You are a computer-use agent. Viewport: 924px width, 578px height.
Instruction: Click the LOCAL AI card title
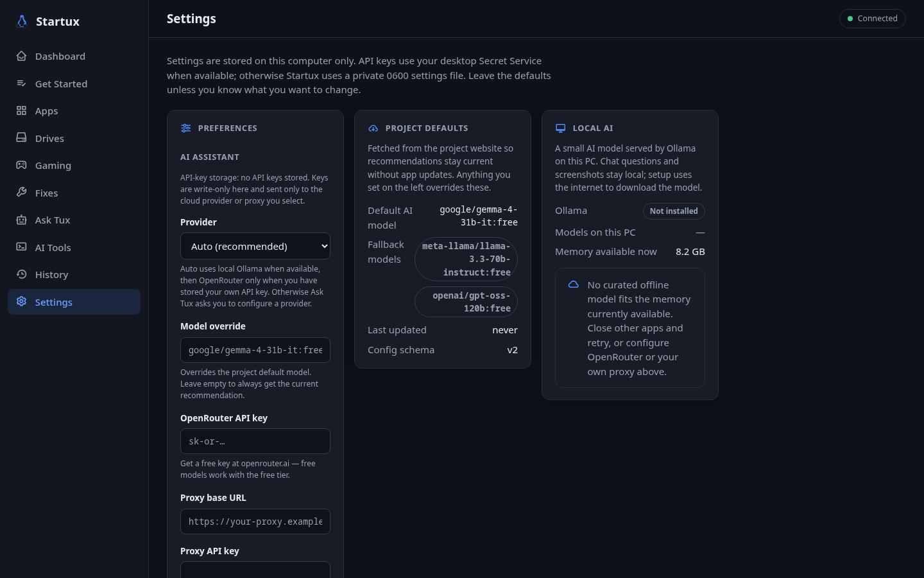[x=593, y=128]
